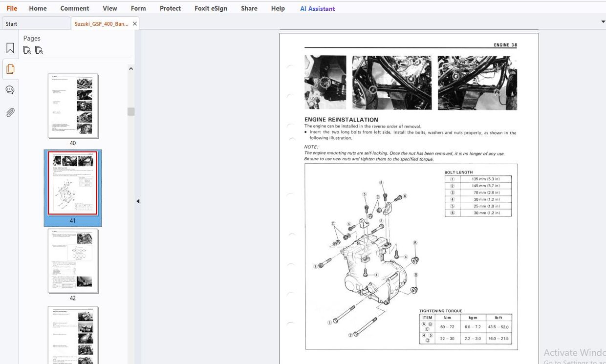606x364 pixels.
Task: Hide the navigation pane via collapse arrow
Action: tap(138, 201)
